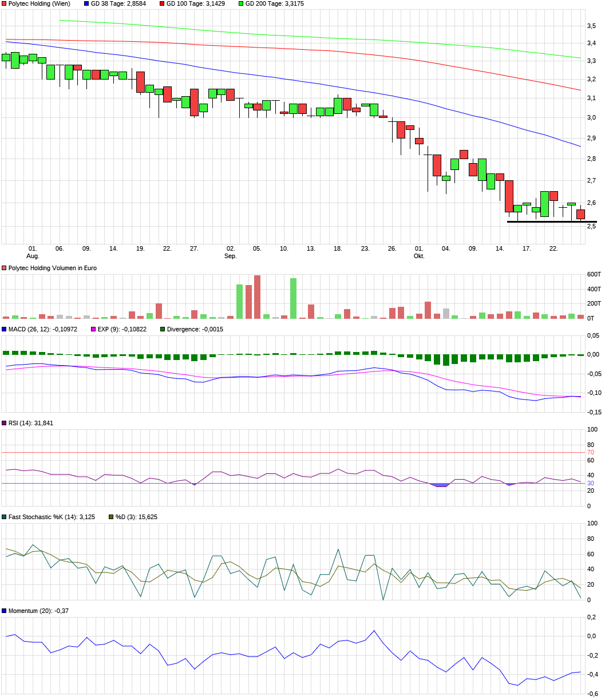Click the Fast Stochastic %K legend icon
609x700 pixels.
pyautogui.click(x=4, y=516)
